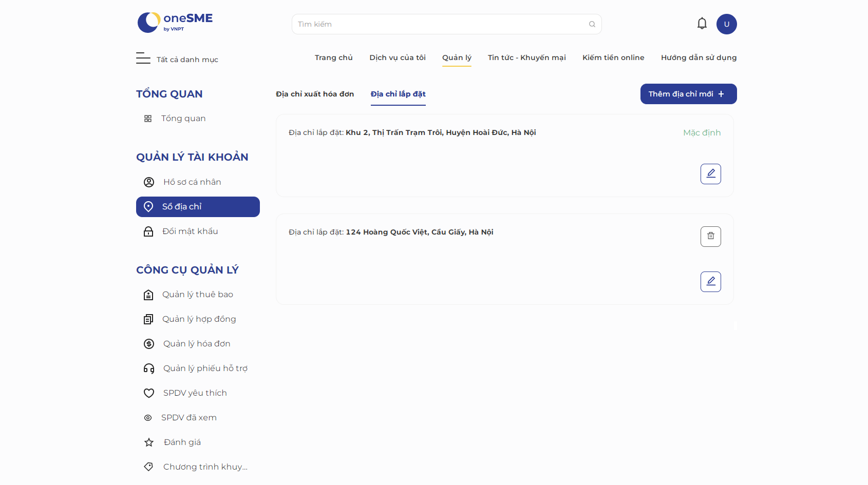Viewport: 868px width, 485px height.
Task: Open Tin tức - Khuyến mại menu
Action: pyautogui.click(x=527, y=57)
